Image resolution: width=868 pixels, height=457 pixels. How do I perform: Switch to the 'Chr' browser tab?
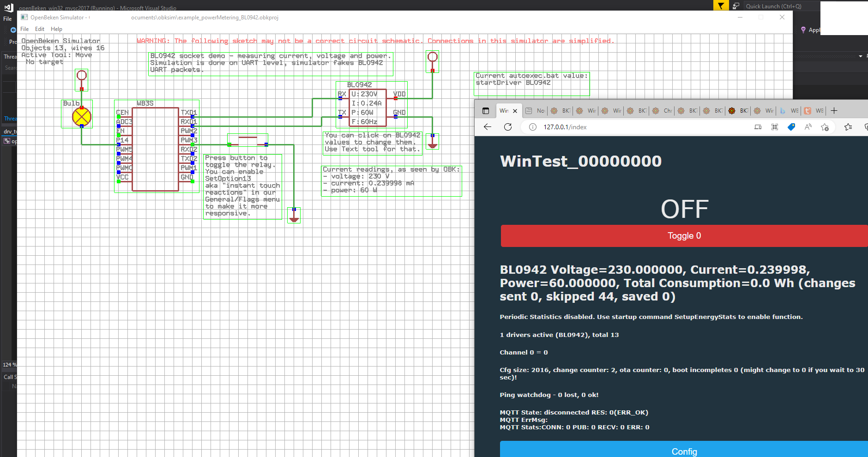(662, 111)
